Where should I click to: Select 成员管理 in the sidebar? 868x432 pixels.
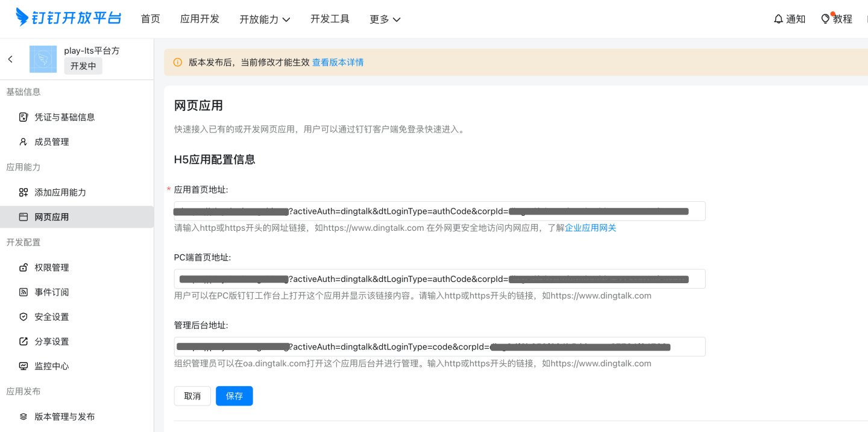click(x=51, y=141)
